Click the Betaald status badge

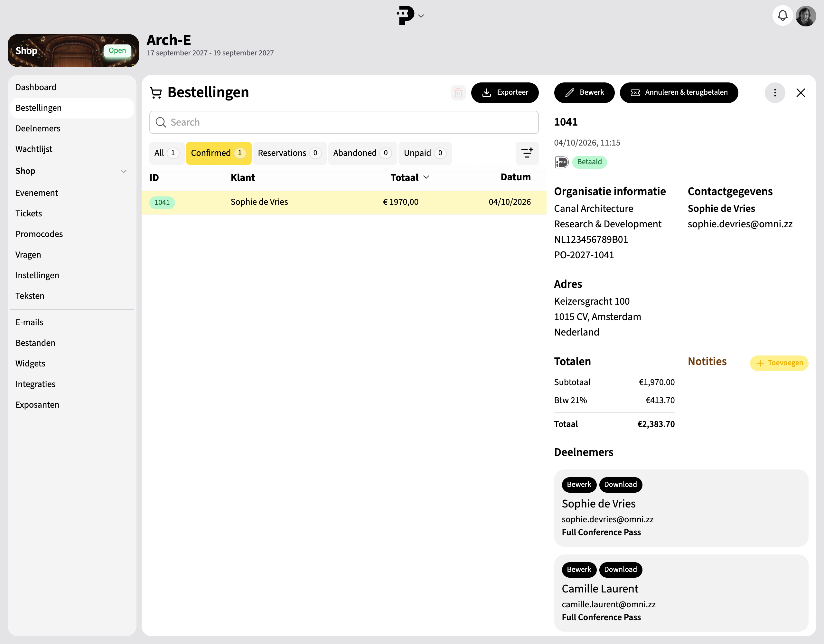point(589,162)
